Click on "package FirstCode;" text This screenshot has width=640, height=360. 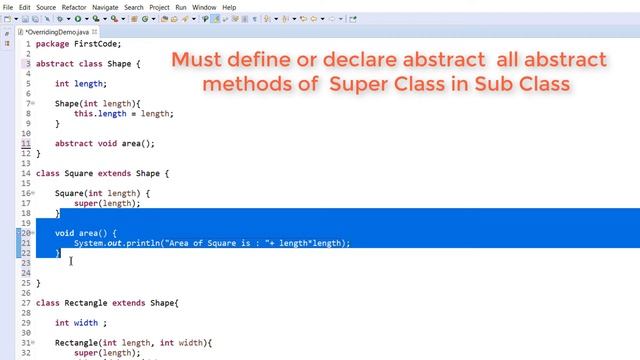tap(78, 44)
